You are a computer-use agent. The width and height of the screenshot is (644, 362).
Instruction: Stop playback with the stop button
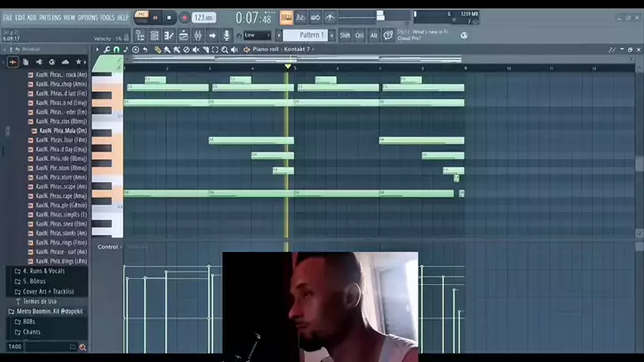(x=169, y=18)
